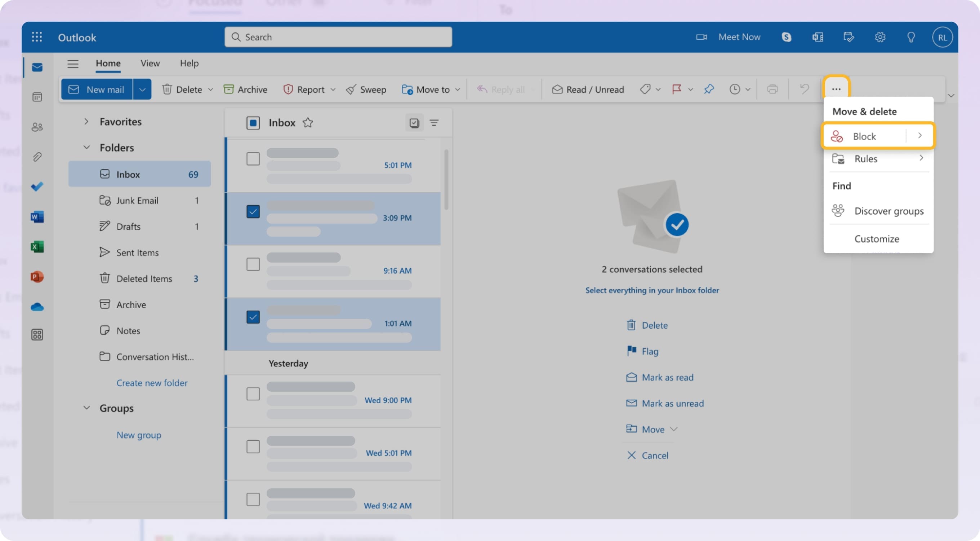Toggle the select-all checkbox in the Inbox header

point(253,123)
